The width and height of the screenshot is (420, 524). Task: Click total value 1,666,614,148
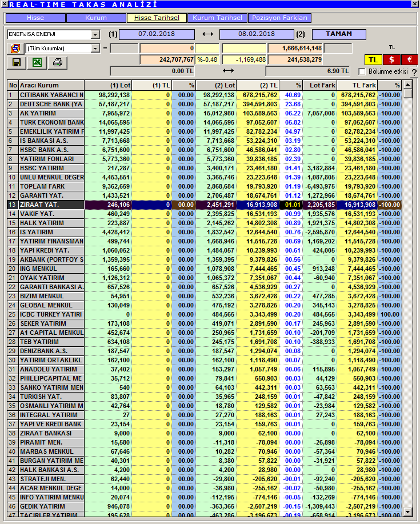click(x=295, y=49)
